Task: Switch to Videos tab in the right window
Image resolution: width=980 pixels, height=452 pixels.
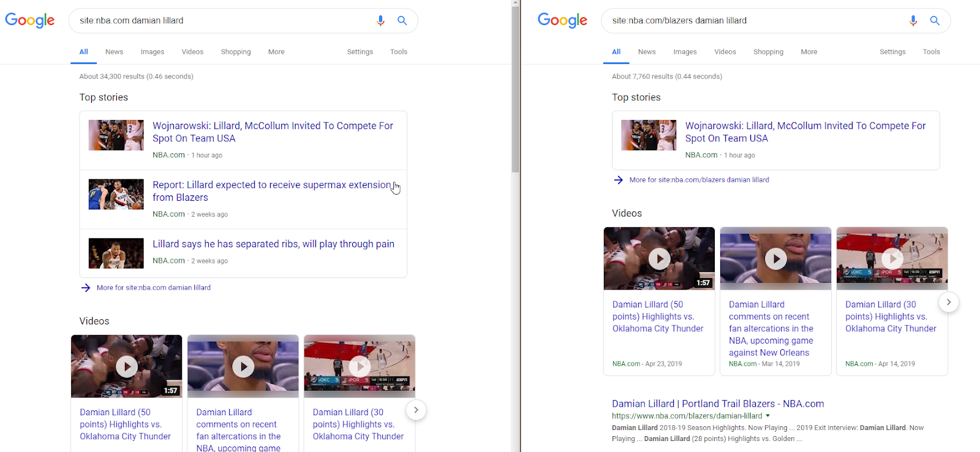Action: (x=725, y=52)
